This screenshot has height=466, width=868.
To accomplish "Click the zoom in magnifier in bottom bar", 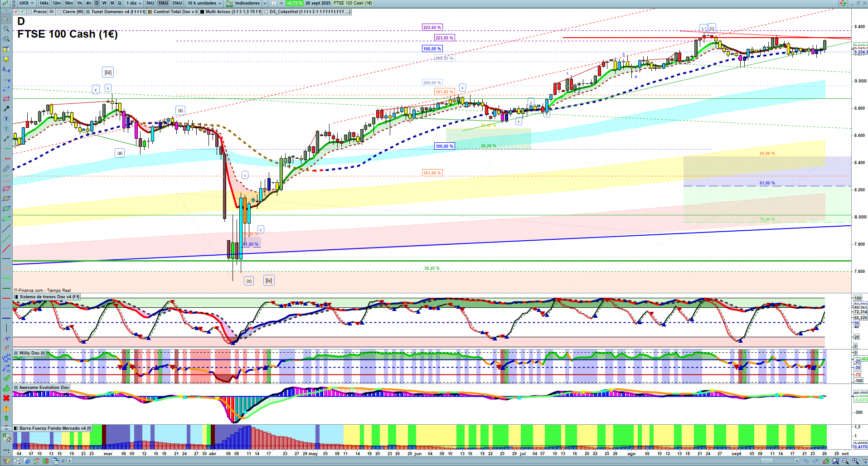I will click(x=855, y=461).
